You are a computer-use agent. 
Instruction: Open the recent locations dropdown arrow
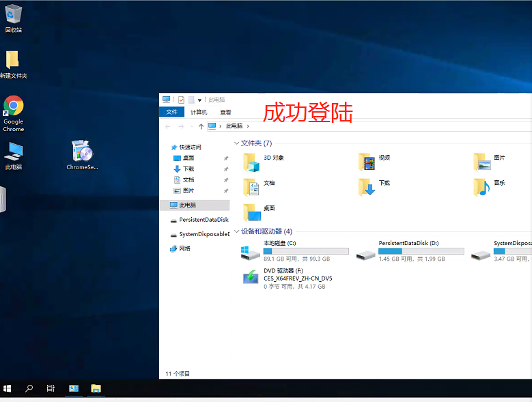[x=192, y=126]
